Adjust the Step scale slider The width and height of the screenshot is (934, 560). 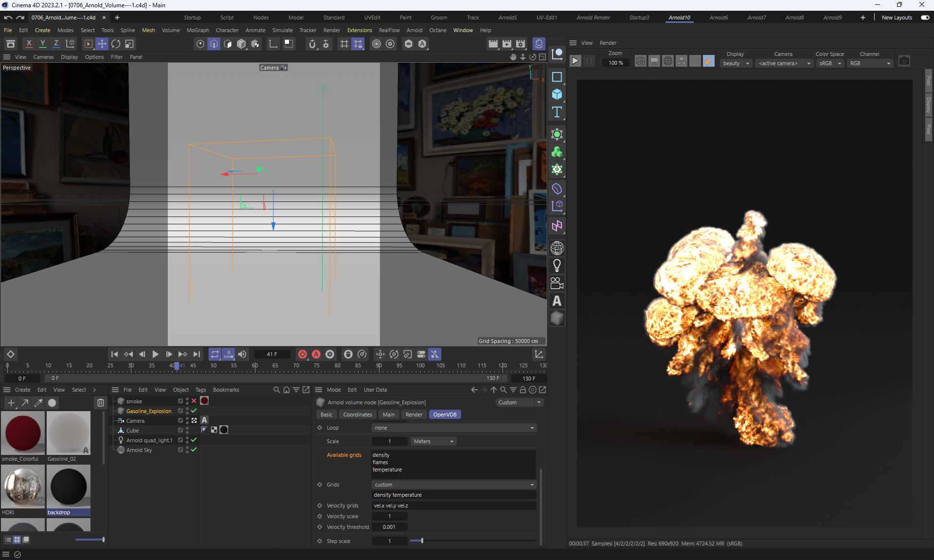422,541
